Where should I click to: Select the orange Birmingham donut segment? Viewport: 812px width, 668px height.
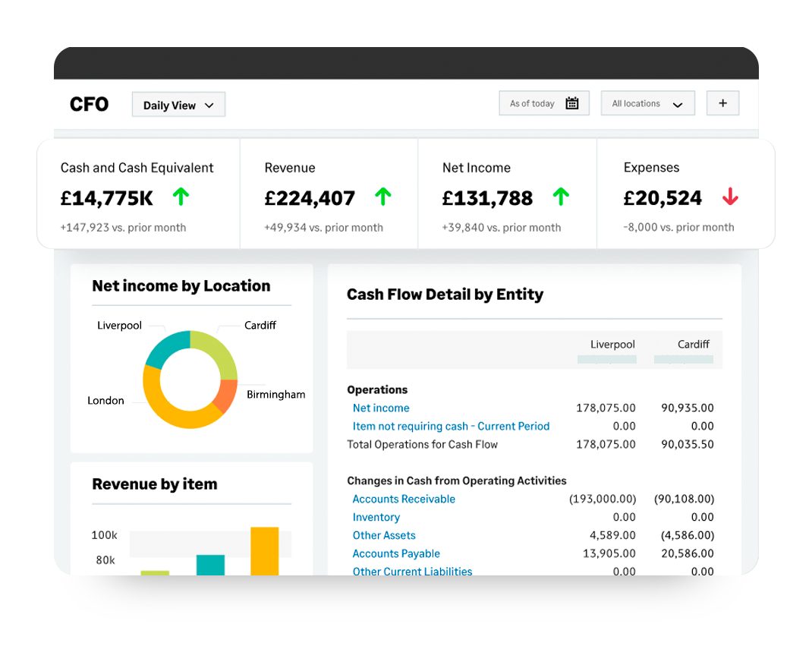click(226, 395)
